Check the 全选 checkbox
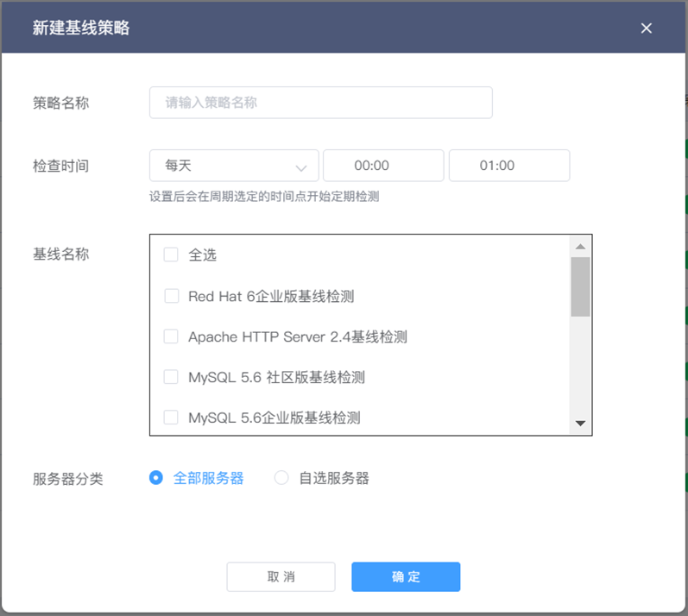This screenshot has width=688, height=616. 171,255
